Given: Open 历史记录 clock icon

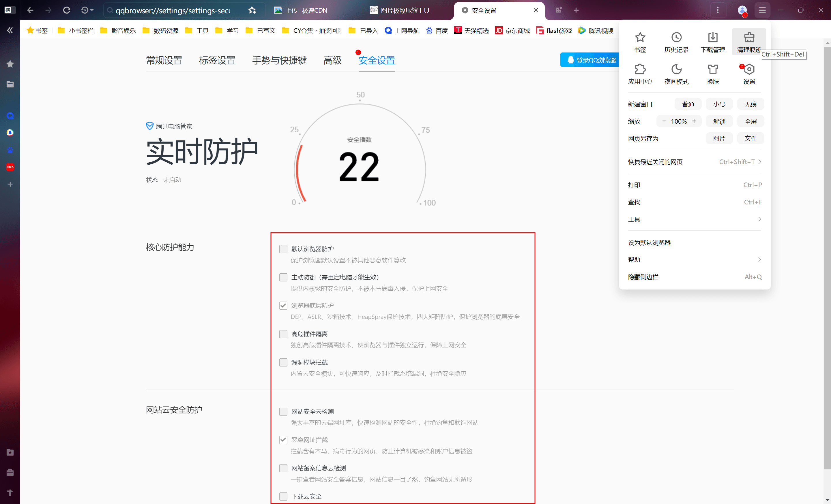Looking at the screenshot, I should (676, 37).
